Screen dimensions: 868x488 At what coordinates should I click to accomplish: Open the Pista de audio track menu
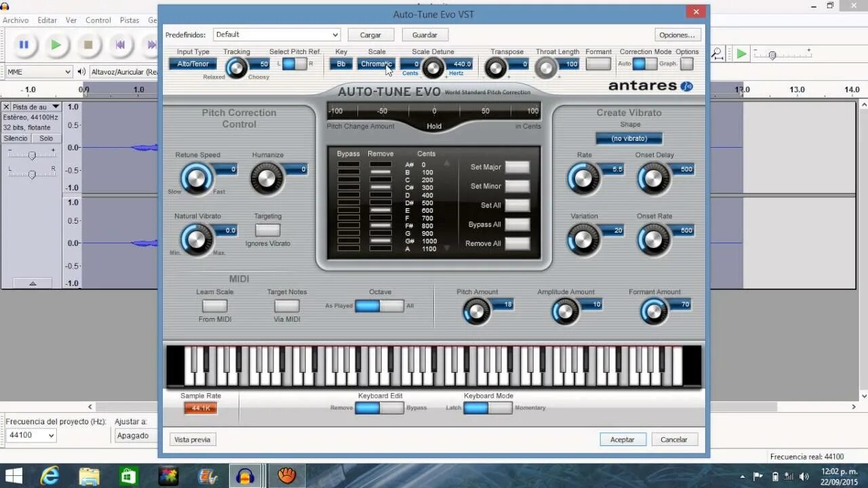pyautogui.click(x=36, y=107)
